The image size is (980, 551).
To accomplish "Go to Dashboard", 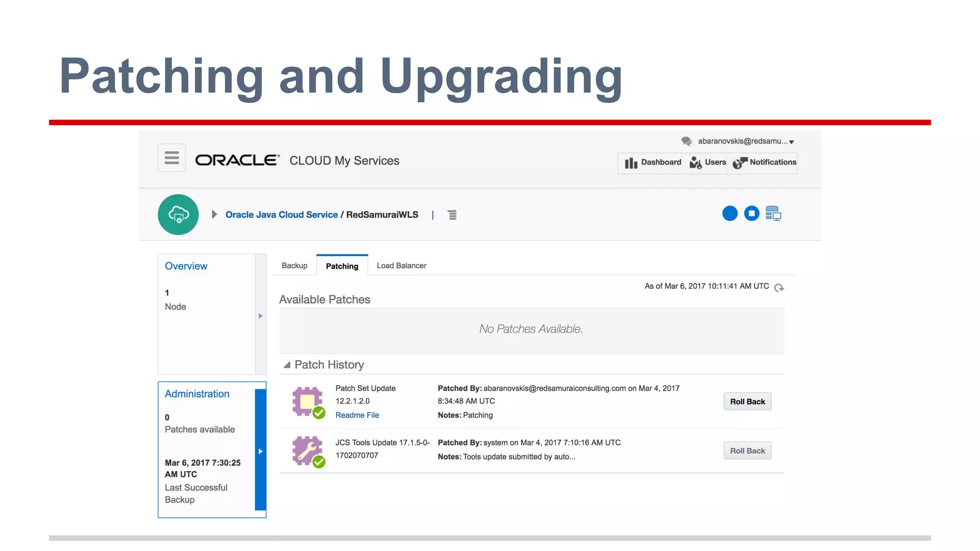I will pyautogui.click(x=653, y=163).
